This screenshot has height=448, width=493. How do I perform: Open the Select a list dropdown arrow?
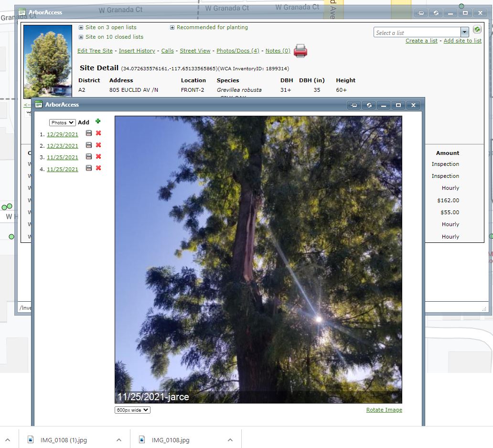(x=465, y=32)
